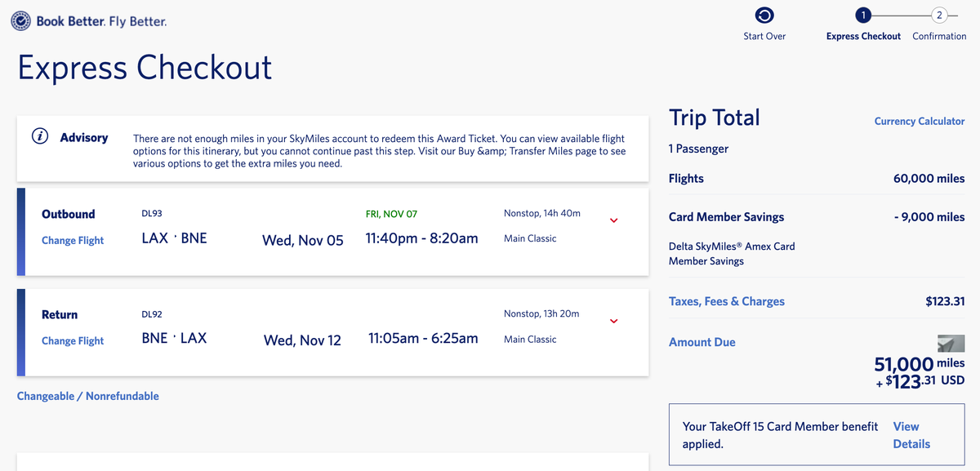The image size is (980, 471).
Task: Open Taxes, Fees & Charges breakdown
Action: pos(726,301)
